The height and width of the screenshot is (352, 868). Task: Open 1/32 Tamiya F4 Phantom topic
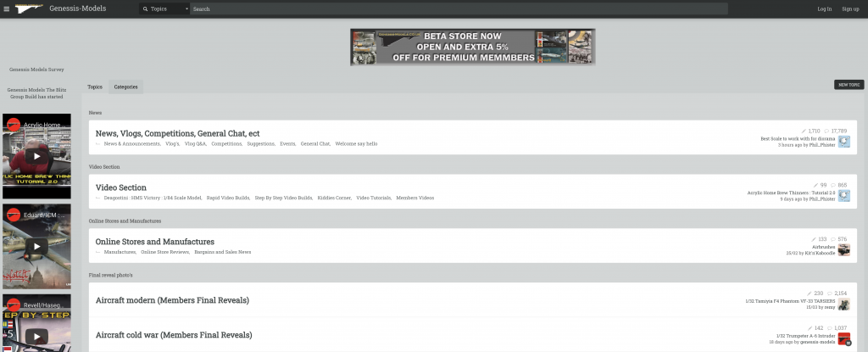coord(791,301)
